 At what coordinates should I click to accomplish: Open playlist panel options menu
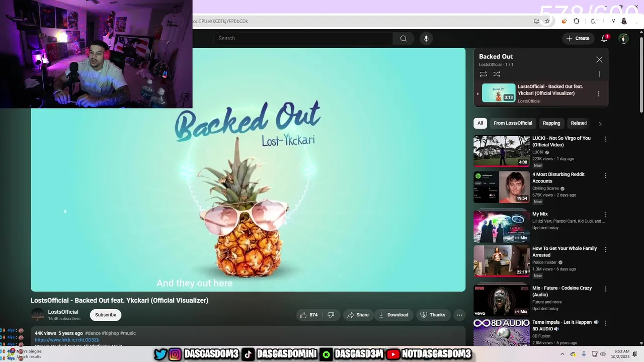599,74
